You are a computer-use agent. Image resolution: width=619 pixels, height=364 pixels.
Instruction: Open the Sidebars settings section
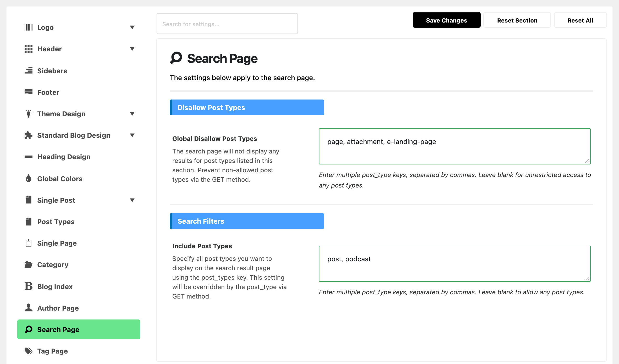pos(79,71)
